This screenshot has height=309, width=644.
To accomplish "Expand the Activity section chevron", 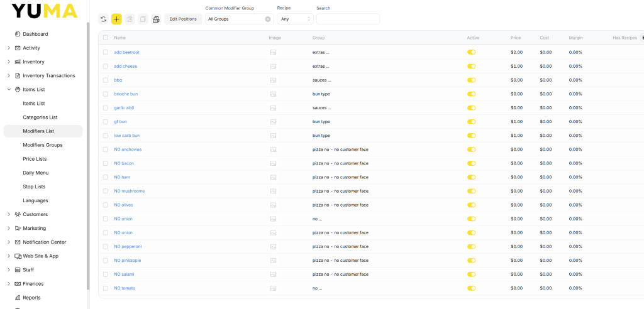I will point(9,48).
